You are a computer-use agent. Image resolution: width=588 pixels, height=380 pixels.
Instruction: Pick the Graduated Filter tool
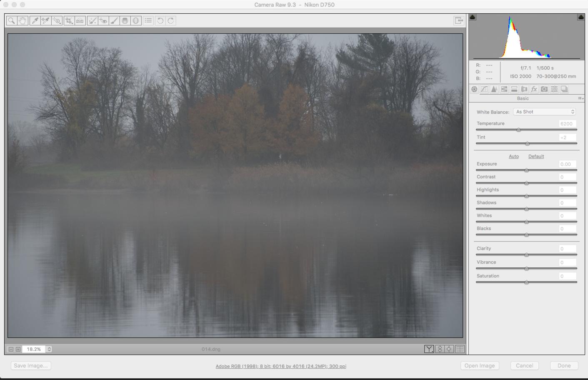[125, 20]
